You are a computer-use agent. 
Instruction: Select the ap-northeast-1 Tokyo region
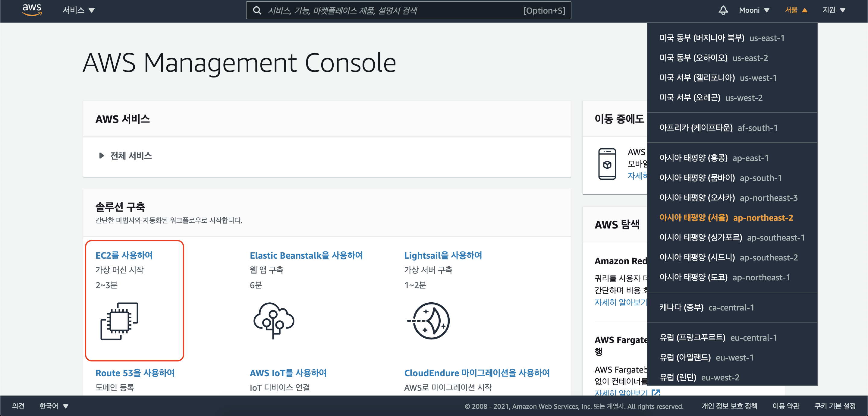click(x=724, y=277)
